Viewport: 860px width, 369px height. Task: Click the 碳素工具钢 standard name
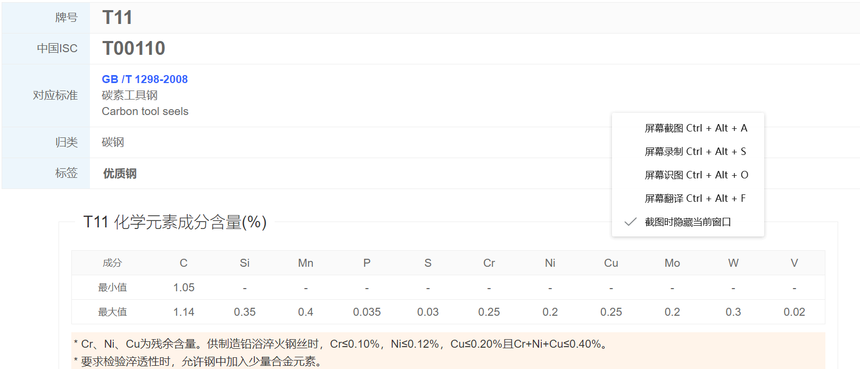pyautogui.click(x=130, y=95)
